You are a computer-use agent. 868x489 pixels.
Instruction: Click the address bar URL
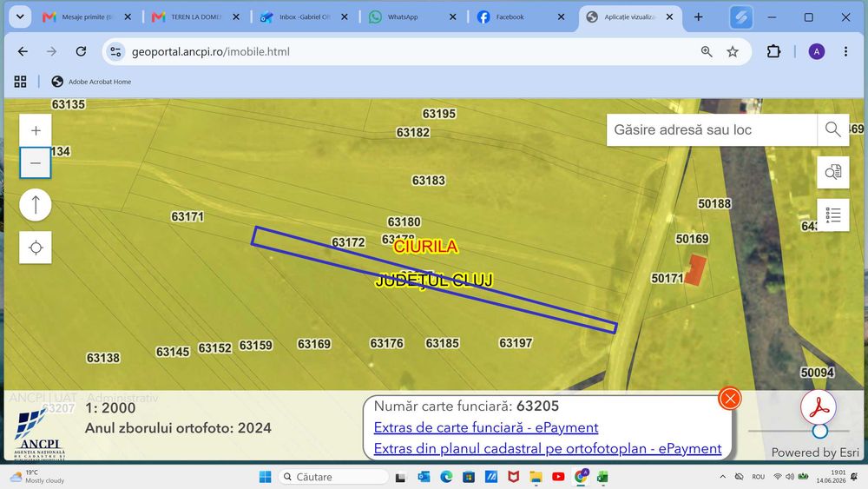(210, 51)
